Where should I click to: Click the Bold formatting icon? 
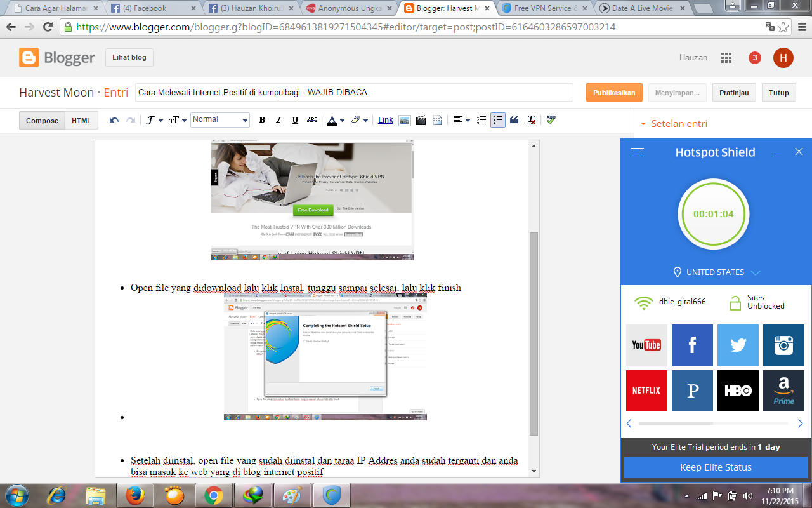[x=262, y=120]
